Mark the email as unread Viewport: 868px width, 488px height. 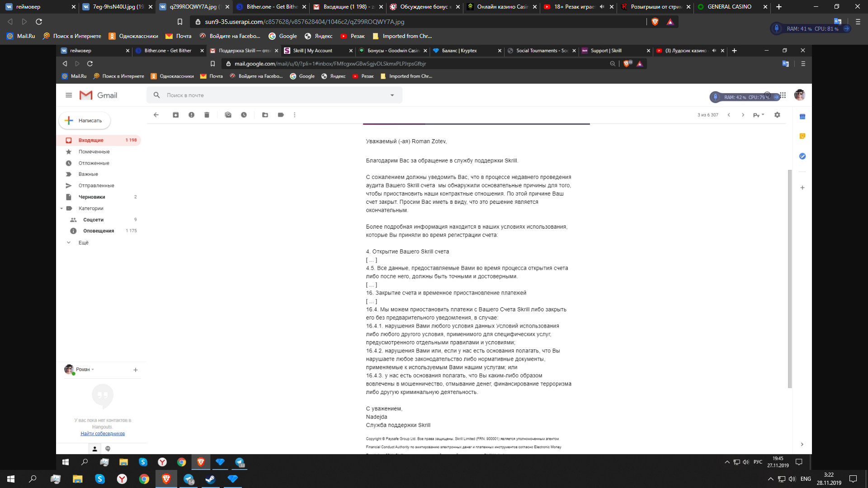(x=228, y=115)
